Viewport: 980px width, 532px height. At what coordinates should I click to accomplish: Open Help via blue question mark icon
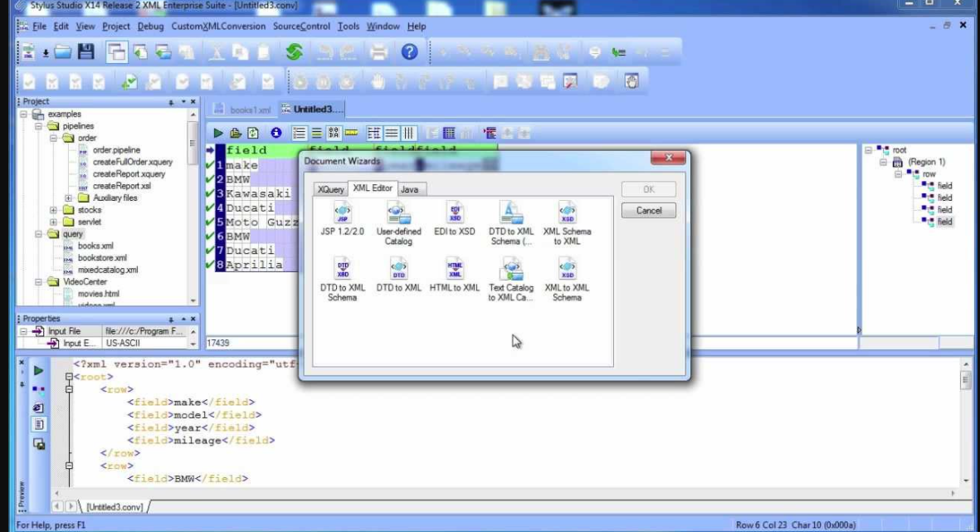[x=409, y=52]
